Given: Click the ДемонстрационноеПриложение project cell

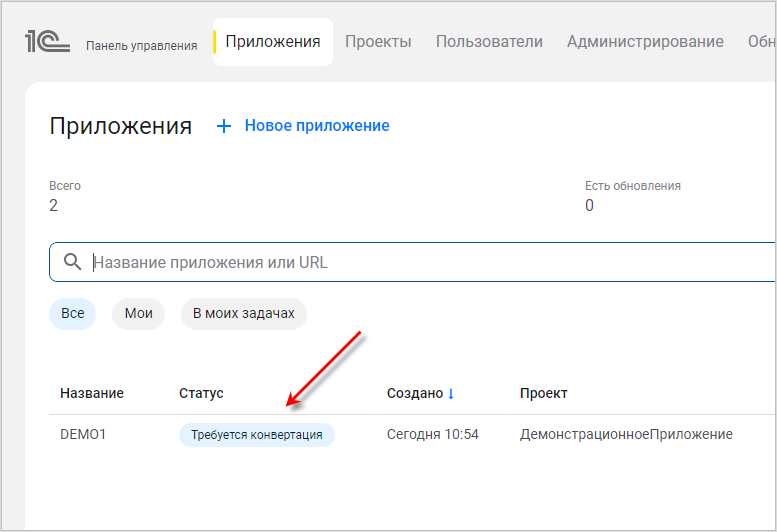Looking at the screenshot, I should click(x=626, y=434).
